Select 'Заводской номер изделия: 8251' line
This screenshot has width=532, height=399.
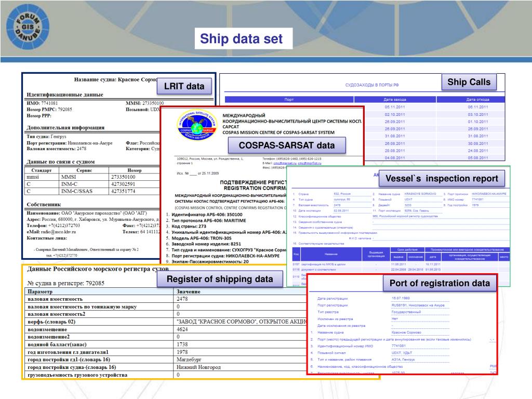(x=206, y=244)
